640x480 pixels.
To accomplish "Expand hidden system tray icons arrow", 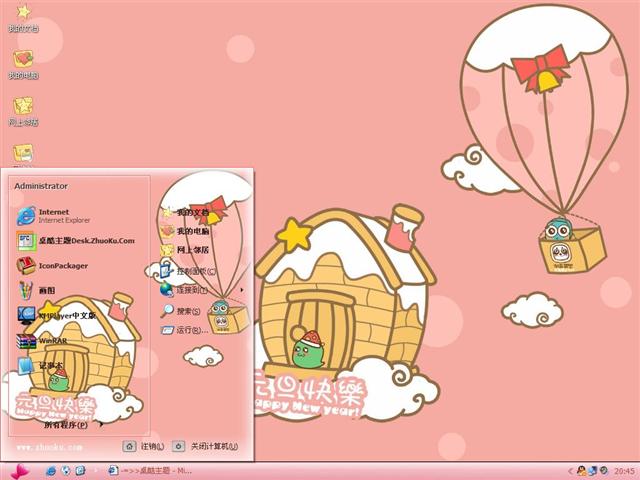I will (x=571, y=471).
